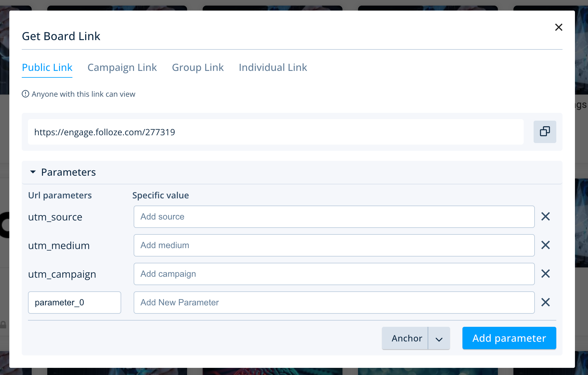This screenshot has width=588, height=375.
Task: Delete the utm_campaign parameter row
Action: [545, 274]
